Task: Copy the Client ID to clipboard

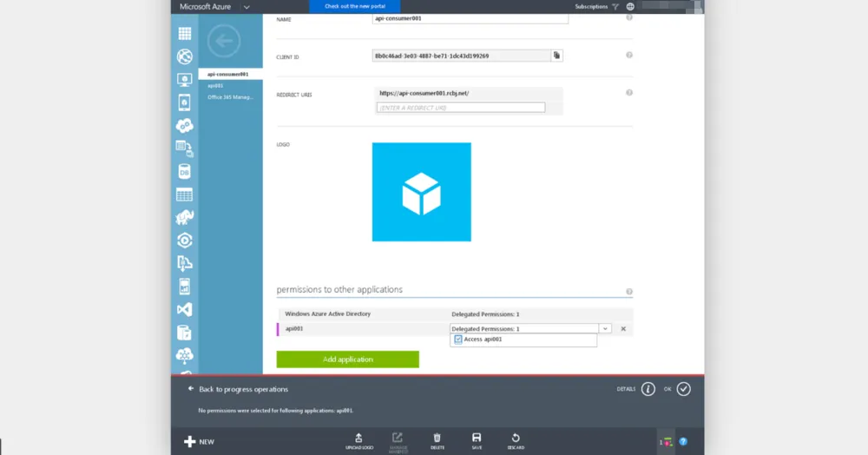Action: point(557,56)
